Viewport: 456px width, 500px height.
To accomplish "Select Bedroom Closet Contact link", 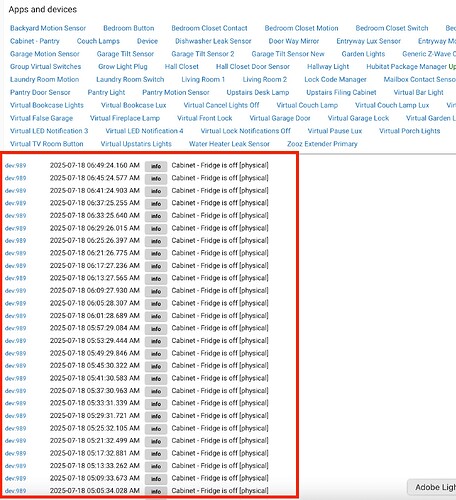I will [209, 28].
